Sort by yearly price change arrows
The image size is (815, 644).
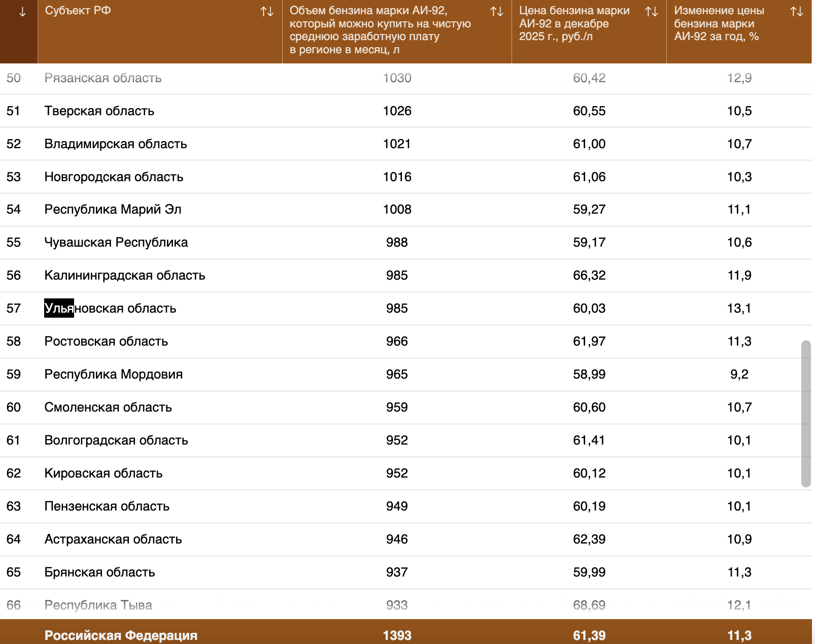796,12
